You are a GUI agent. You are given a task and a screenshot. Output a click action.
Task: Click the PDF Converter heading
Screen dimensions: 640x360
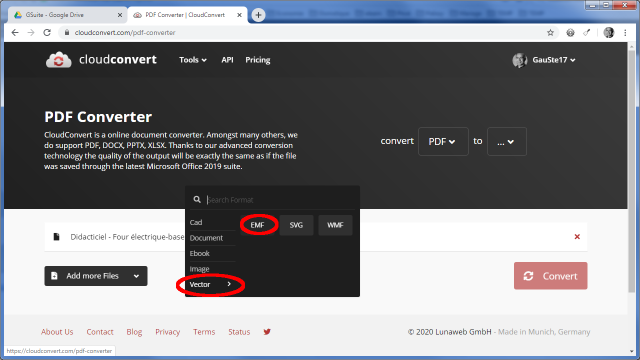[x=98, y=117]
